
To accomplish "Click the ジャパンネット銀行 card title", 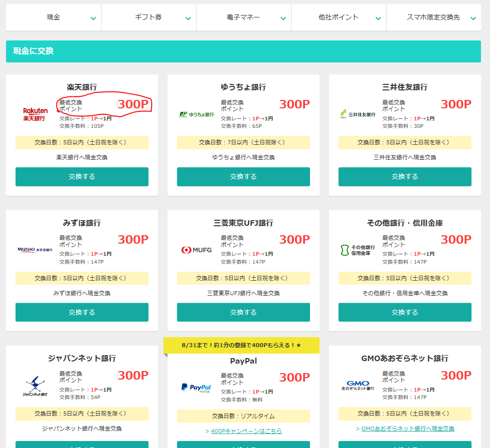I will 82,358.
